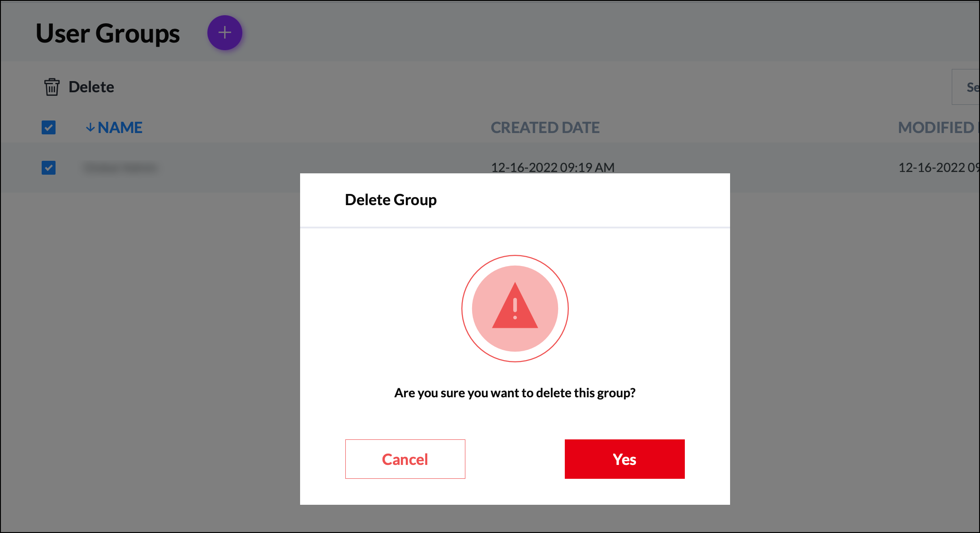Click the User Groups page heading

pyautogui.click(x=107, y=34)
